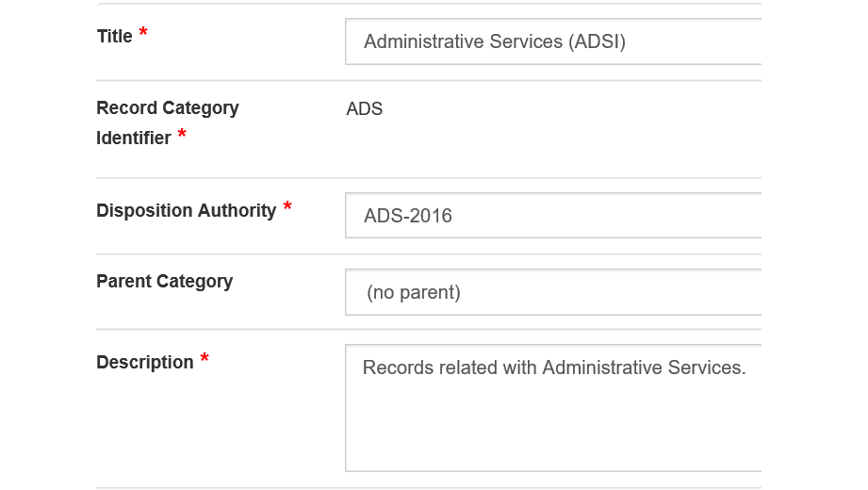Select the Title field label

pos(115,37)
